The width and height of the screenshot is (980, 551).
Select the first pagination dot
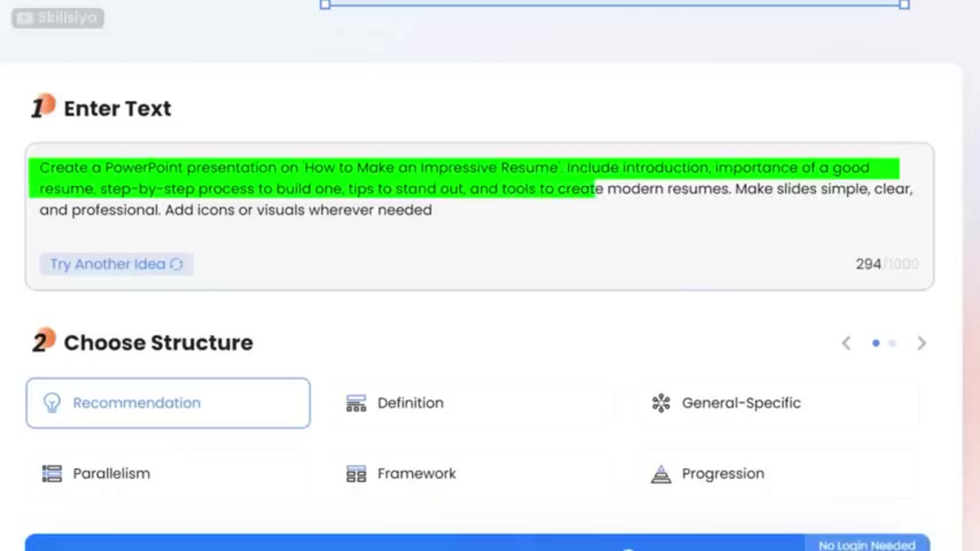coord(876,343)
